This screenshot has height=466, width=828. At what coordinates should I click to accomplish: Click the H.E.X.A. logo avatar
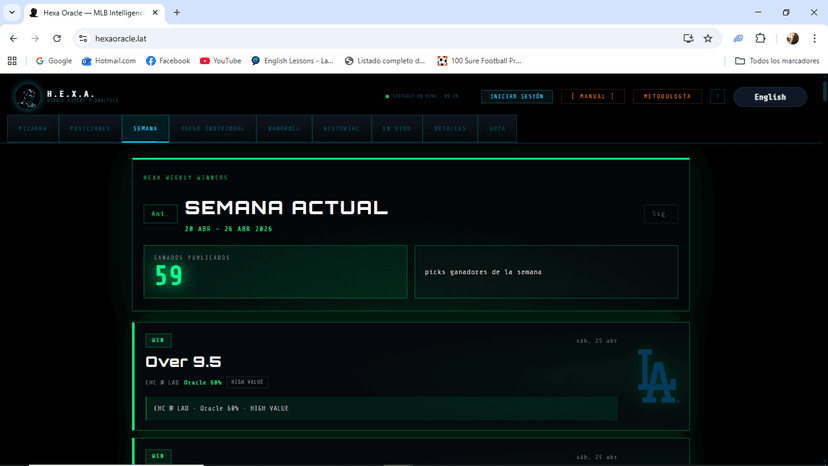(27, 97)
